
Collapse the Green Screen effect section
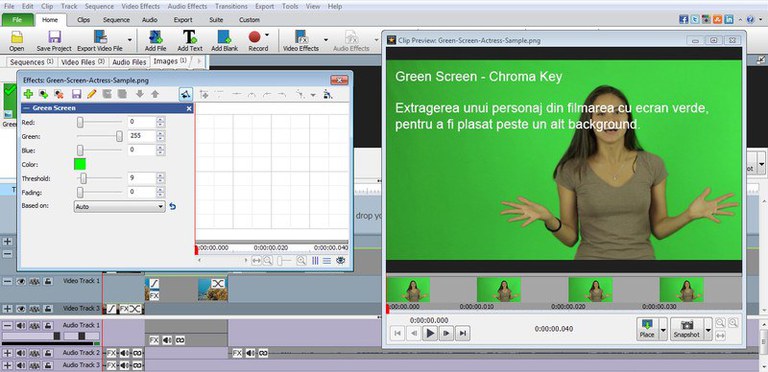pos(26,108)
